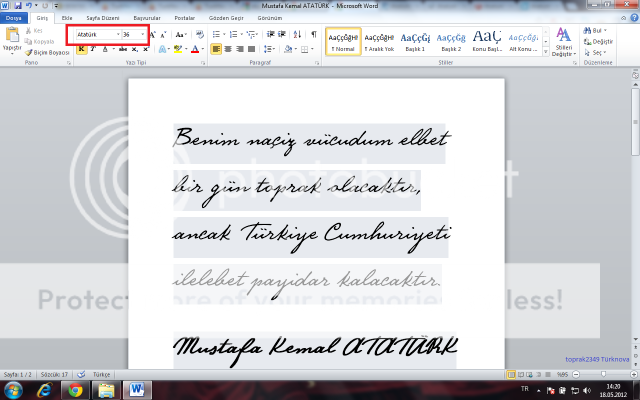Switch to the Sayfa Düzeni tab
This screenshot has height=400, width=640.
(102, 18)
